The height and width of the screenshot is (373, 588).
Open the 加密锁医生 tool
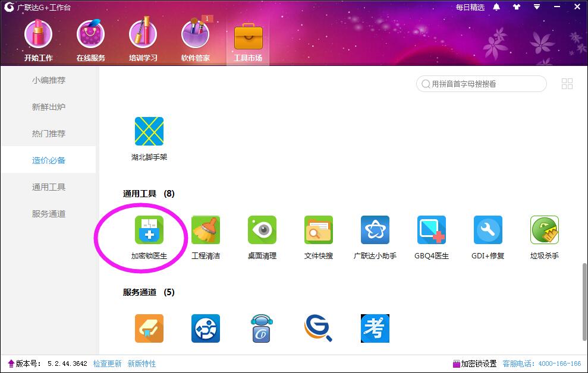(149, 230)
